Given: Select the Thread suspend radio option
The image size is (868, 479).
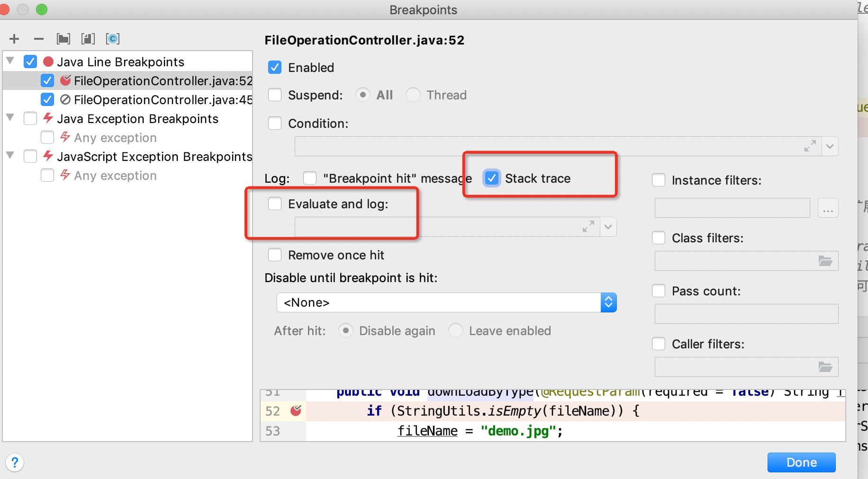Looking at the screenshot, I should click(x=413, y=95).
